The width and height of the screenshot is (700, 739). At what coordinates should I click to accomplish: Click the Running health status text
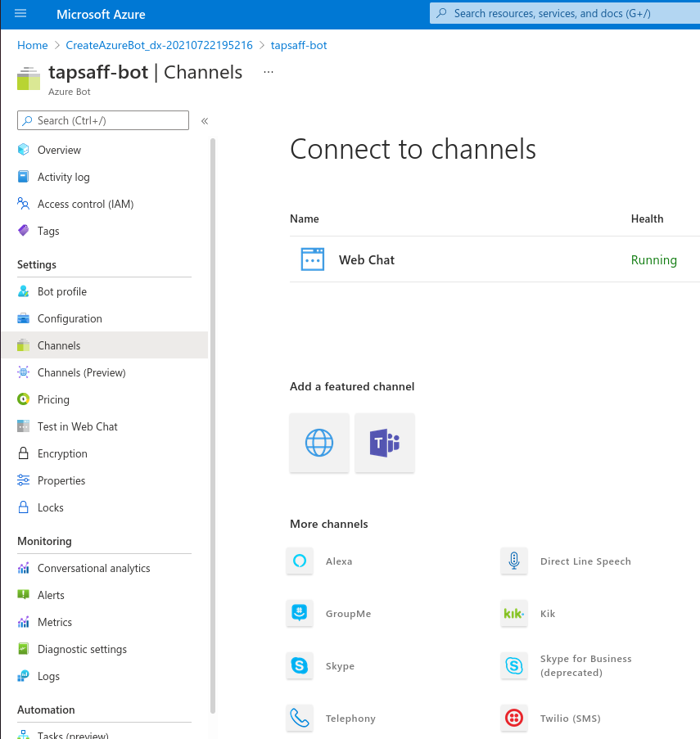(654, 260)
